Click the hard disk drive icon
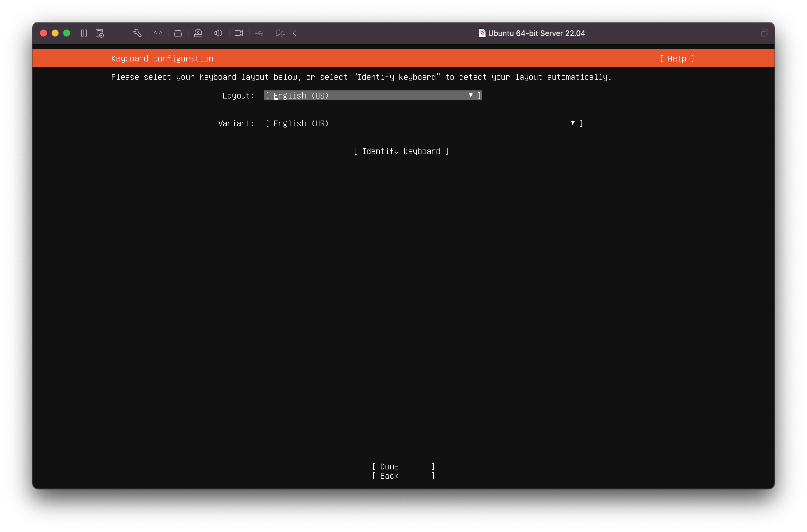807x532 pixels. point(178,33)
